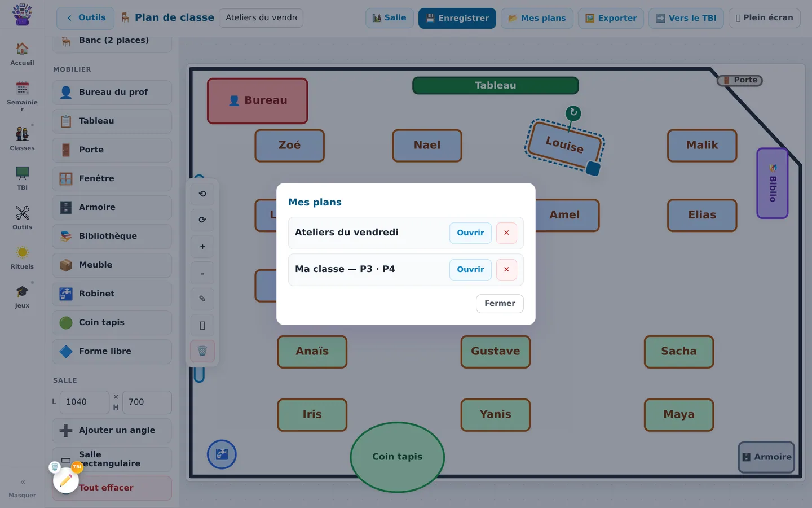This screenshot has width=812, height=508.
Task: Click the edit pencil in canvas toolbar
Action: click(x=202, y=299)
